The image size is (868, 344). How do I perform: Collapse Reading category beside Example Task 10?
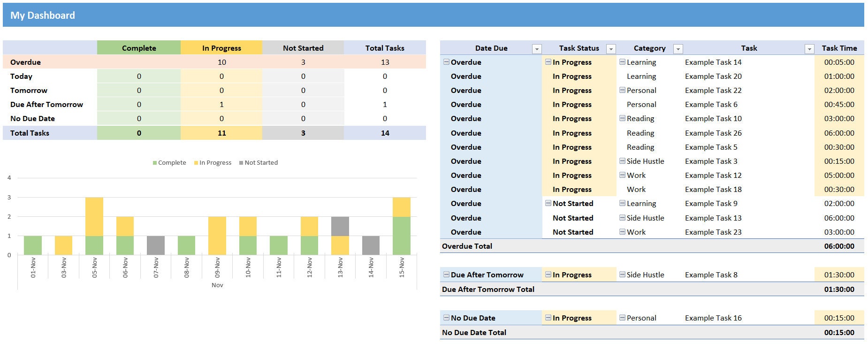click(622, 118)
